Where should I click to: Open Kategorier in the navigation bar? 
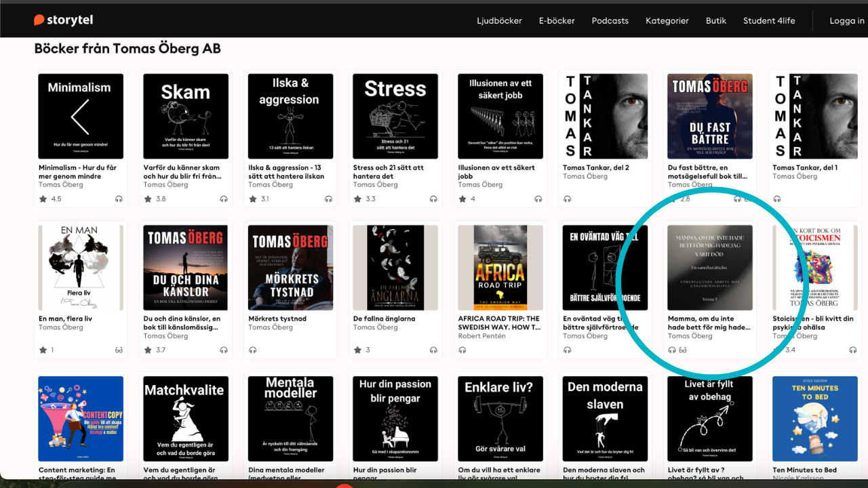667,20
